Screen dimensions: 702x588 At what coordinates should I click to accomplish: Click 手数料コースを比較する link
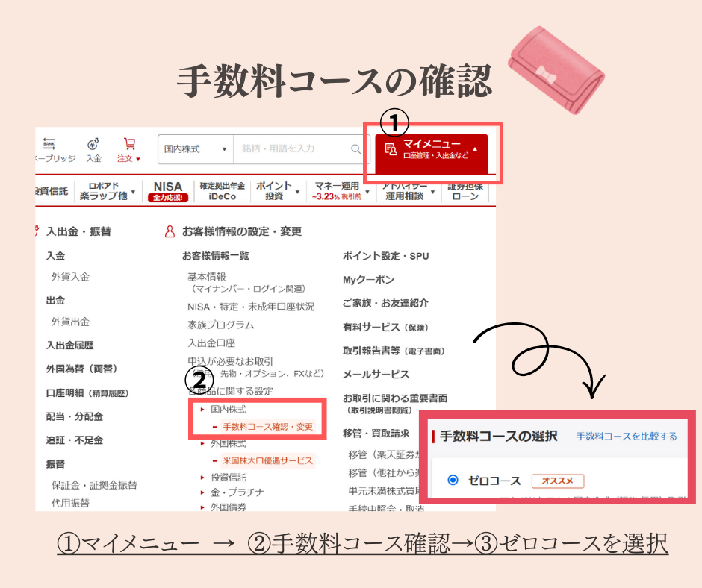click(627, 437)
